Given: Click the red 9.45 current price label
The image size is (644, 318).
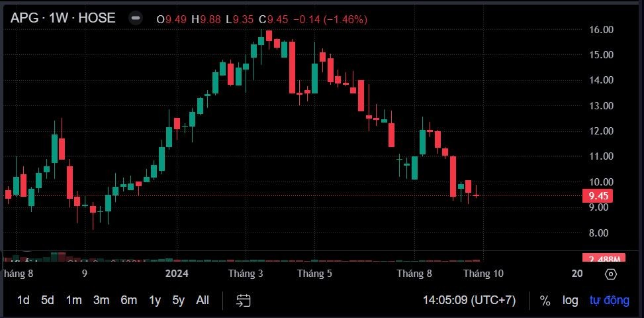Looking at the screenshot, I should click(x=598, y=195).
